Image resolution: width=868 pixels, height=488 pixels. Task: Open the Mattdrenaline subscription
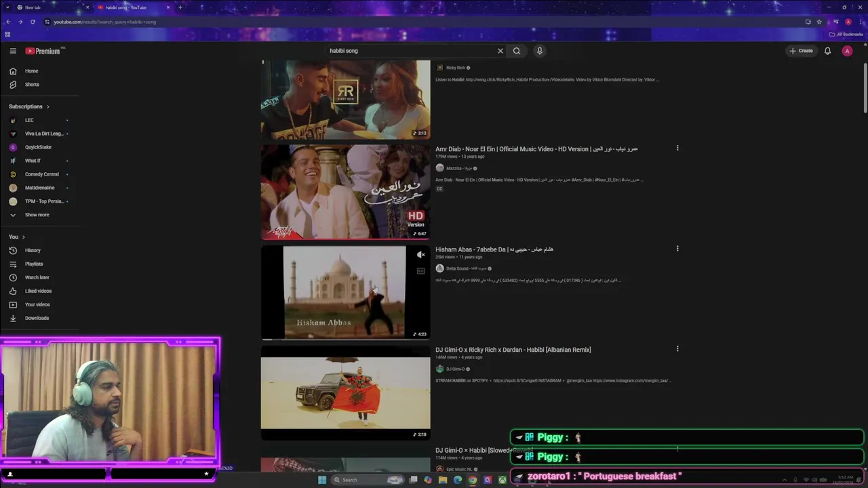(41, 188)
